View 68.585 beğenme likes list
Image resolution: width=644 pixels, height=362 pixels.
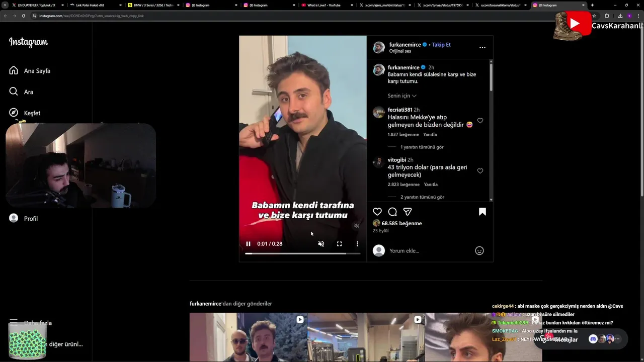tap(401, 223)
